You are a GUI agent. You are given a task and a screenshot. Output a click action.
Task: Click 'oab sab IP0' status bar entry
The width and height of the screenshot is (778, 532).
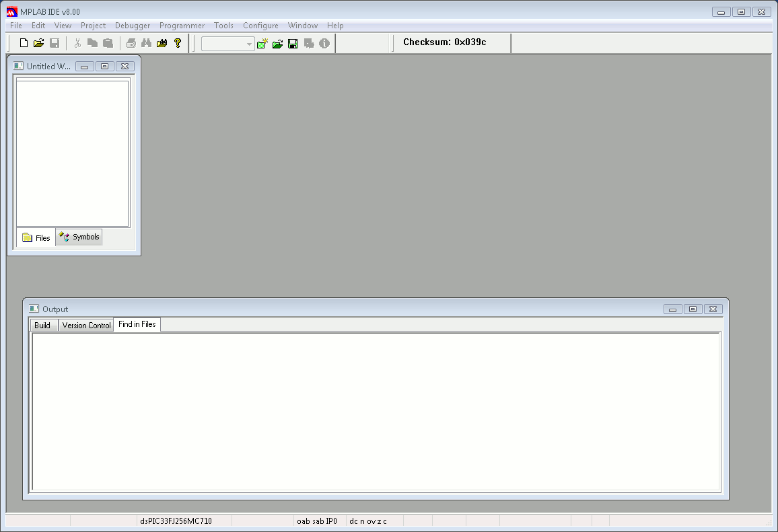click(317, 521)
